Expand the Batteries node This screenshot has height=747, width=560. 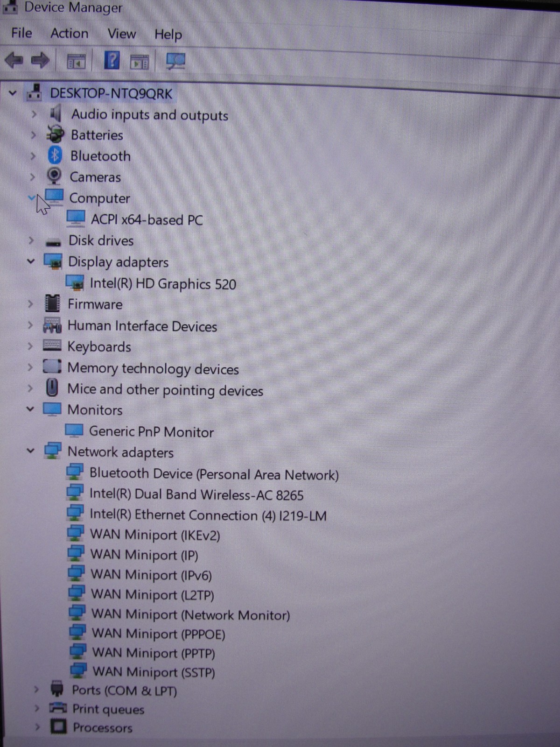pos(33,135)
